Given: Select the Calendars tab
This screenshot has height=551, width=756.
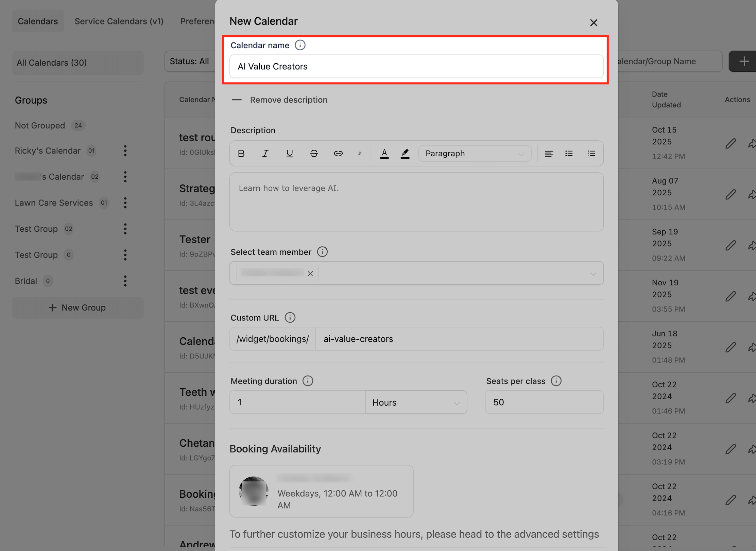Looking at the screenshot, I should pos(38,21).
